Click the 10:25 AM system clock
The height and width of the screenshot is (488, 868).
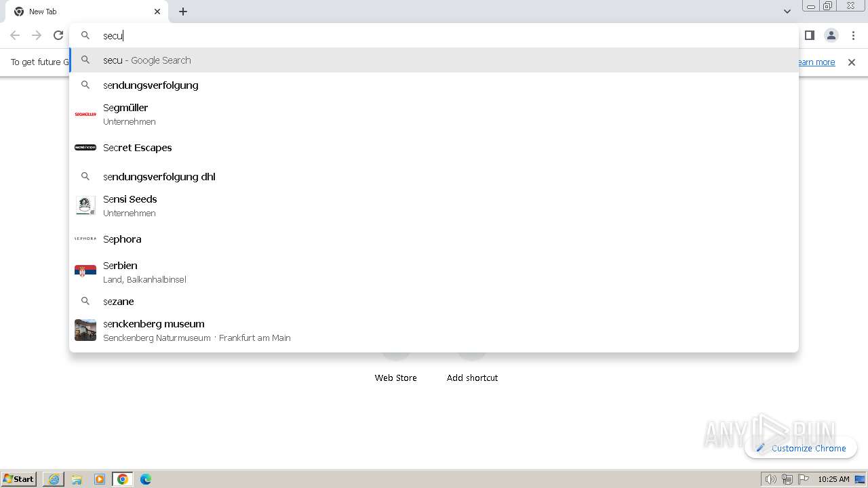pyautogui.click(x=833, y=479)
